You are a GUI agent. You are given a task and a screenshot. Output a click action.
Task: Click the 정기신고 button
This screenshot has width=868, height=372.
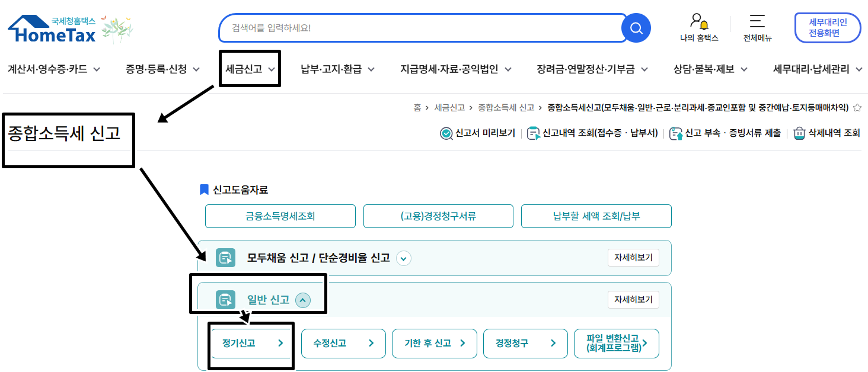click(x=250, y=344)
